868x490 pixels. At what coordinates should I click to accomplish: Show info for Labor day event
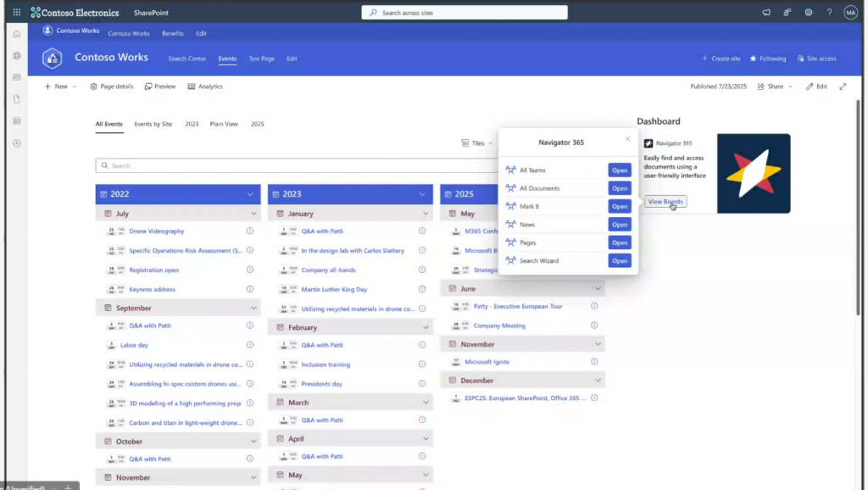tap(250, 345)
